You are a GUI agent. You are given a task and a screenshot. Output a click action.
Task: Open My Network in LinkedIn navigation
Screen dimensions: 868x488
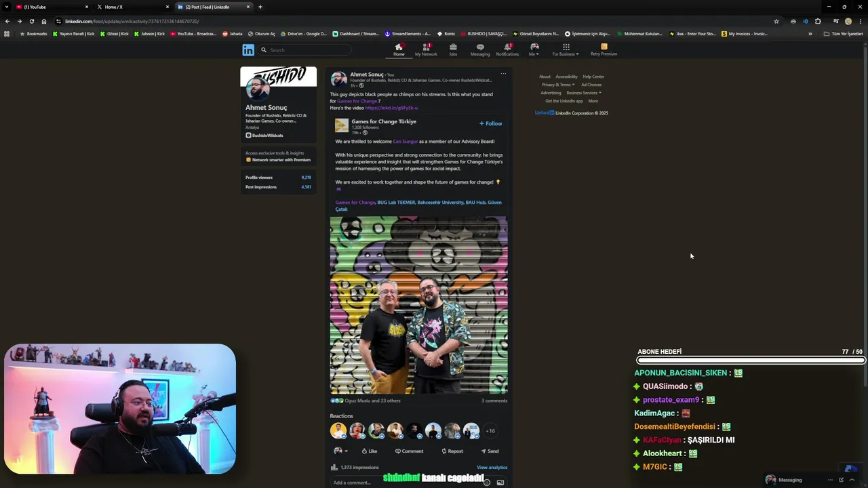(426, 49)
